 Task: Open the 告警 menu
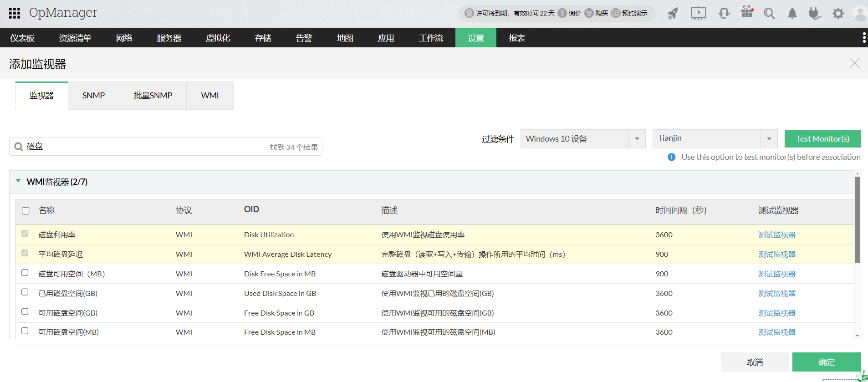[304, 38]
